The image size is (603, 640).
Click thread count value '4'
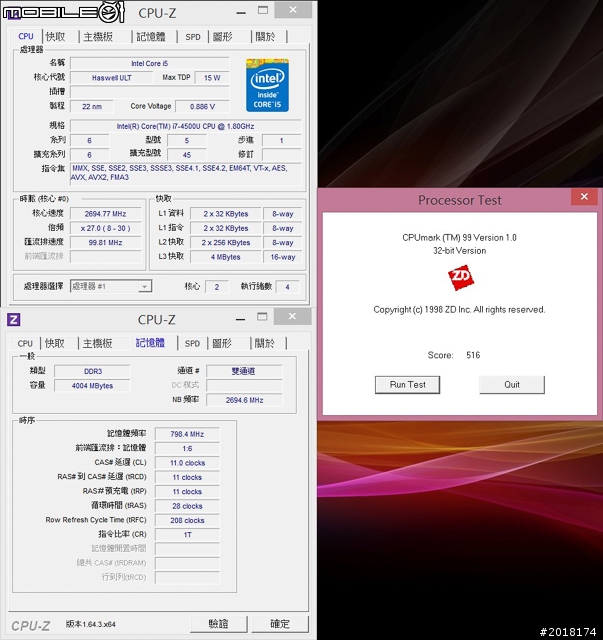click(287, 287)
